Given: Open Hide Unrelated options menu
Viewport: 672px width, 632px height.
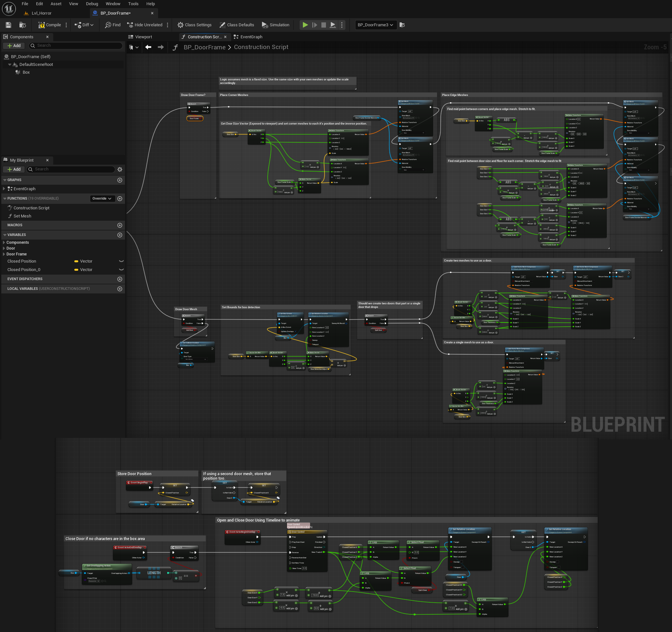Looking at the screenshot, I should pyautogui.click(x=168, y=25).
